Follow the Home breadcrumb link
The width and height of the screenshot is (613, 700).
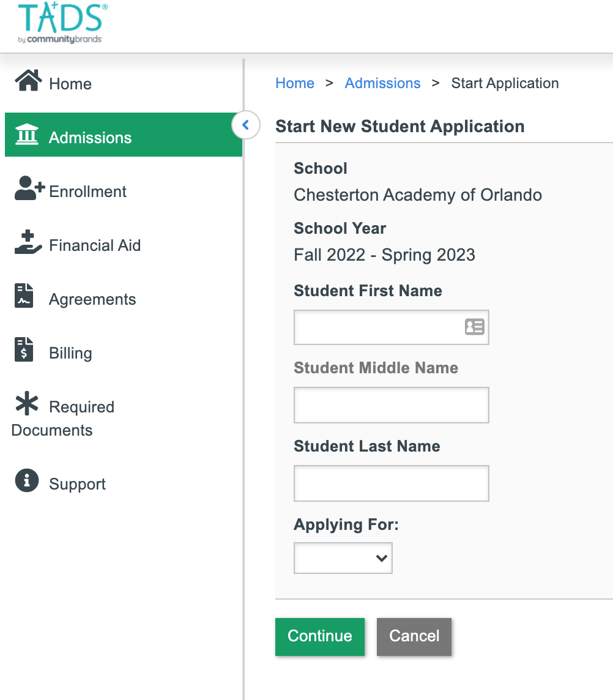click(x=295, y=83)
